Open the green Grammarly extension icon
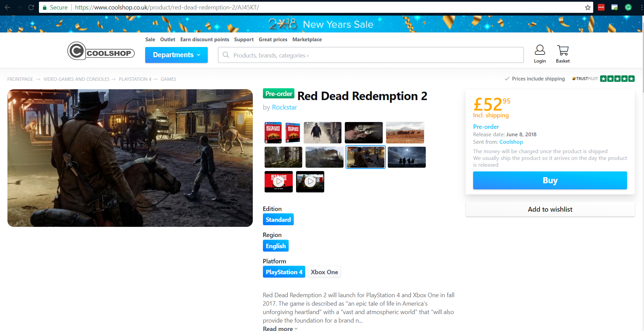This screenshot has width=644, height=331. [x=628, y=7]
